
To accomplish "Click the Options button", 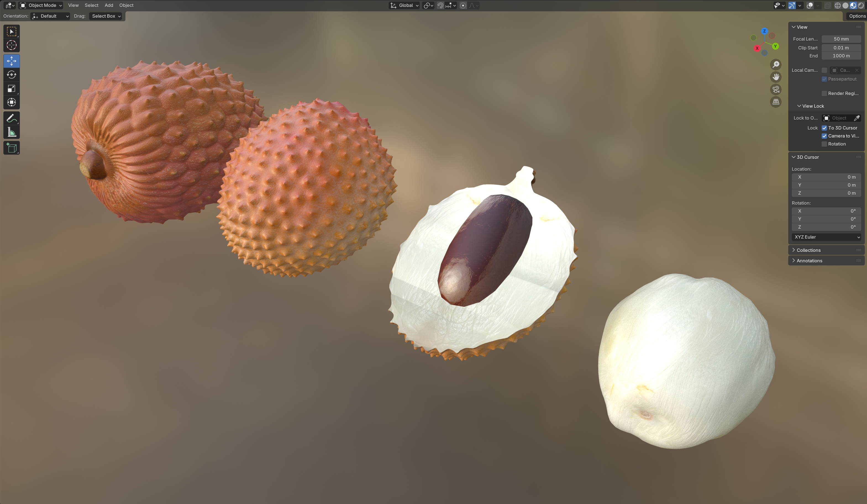I will coord(856,16).
